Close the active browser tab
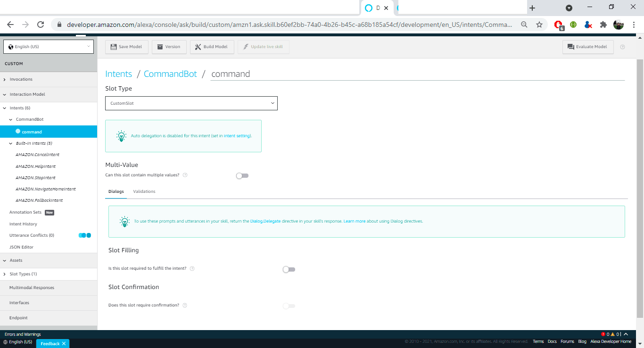The width and height of the screenshot is (644, 348). coord(387,8)
